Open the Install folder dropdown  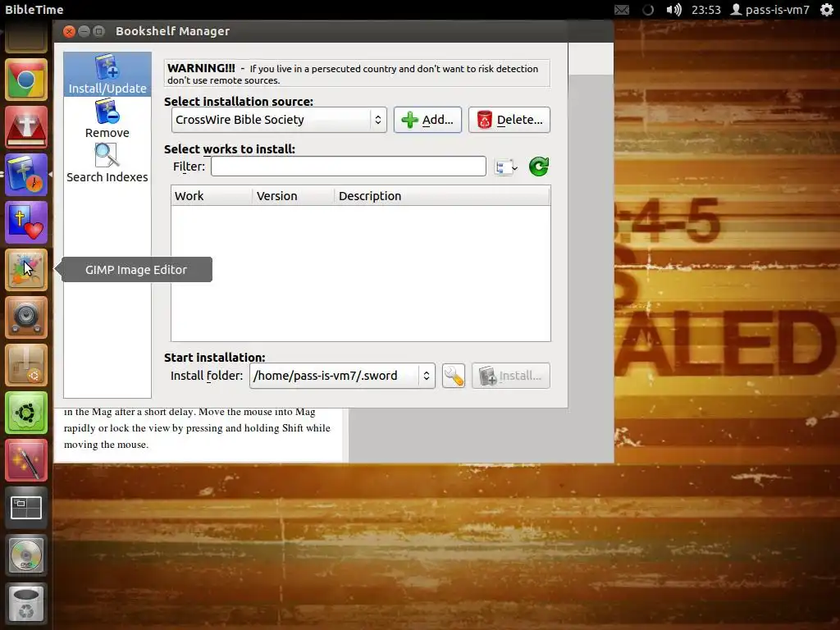342,376
